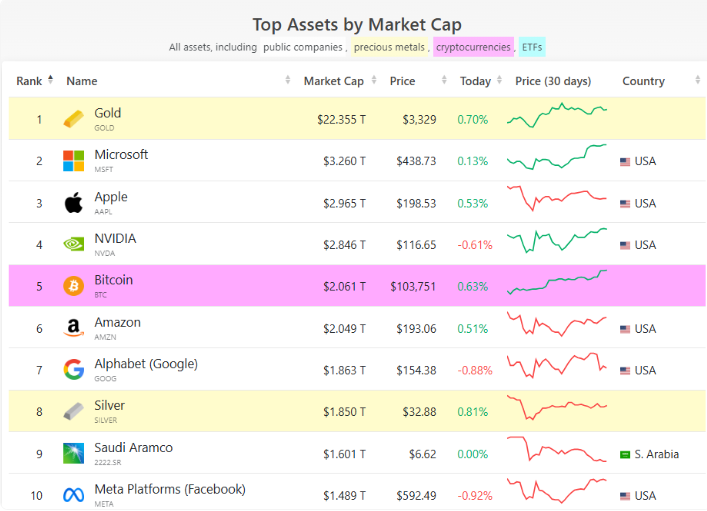Viewport: 707px width, 511px height.
Task: Click Meta's 30-day price chart
Action: pyautogui.click(x=557, y=490)
